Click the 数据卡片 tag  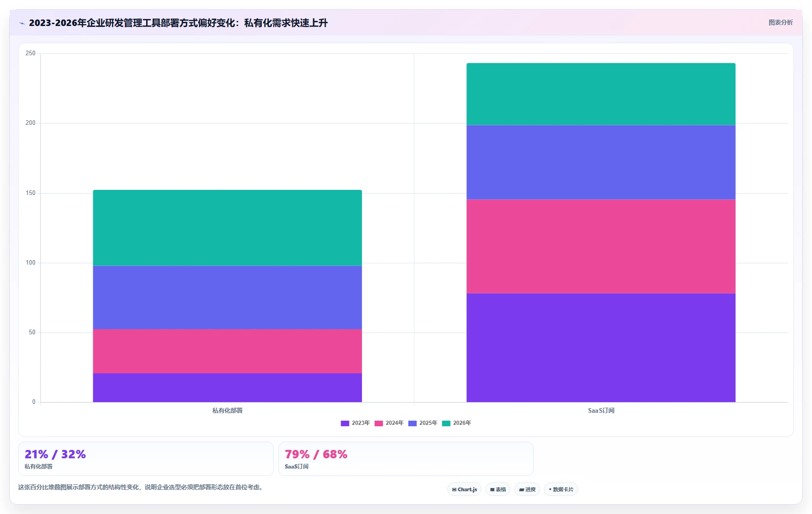561,489
